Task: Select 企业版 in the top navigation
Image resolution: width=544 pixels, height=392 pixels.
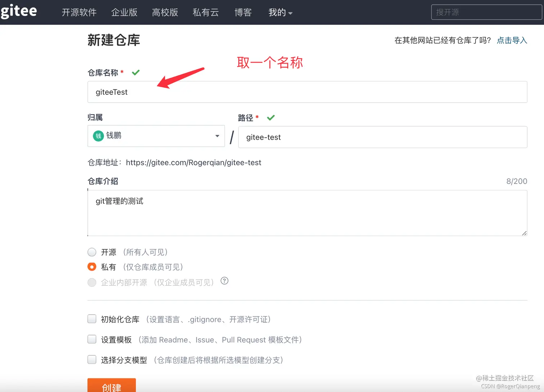Action: (x=124, y=12)
